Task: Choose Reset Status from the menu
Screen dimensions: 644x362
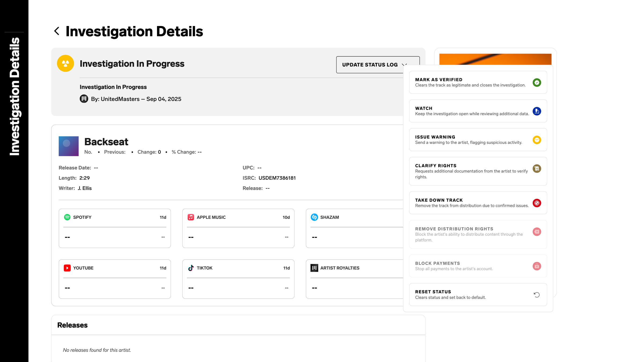Action: (x=478, y=295)
